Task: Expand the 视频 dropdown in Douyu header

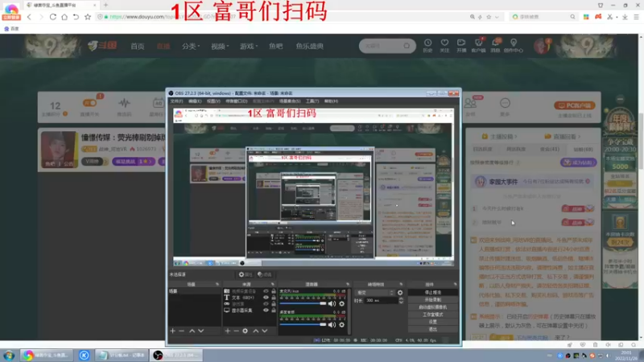Action: coord(220,47)
